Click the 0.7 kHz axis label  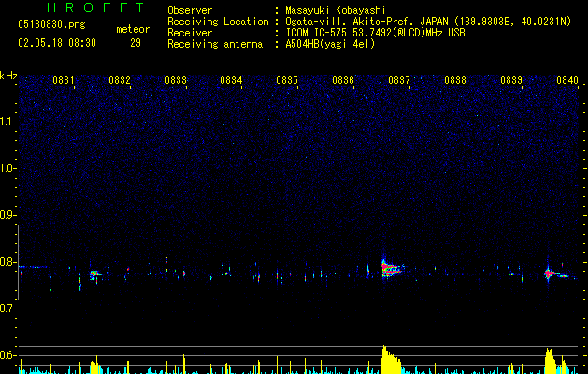pyautogui.click(x=7, y=309)
